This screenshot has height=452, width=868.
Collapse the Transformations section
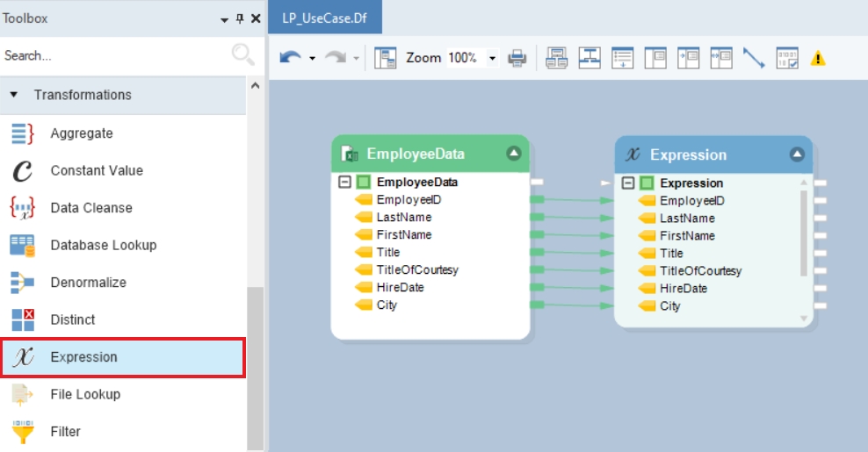point(14,95)
